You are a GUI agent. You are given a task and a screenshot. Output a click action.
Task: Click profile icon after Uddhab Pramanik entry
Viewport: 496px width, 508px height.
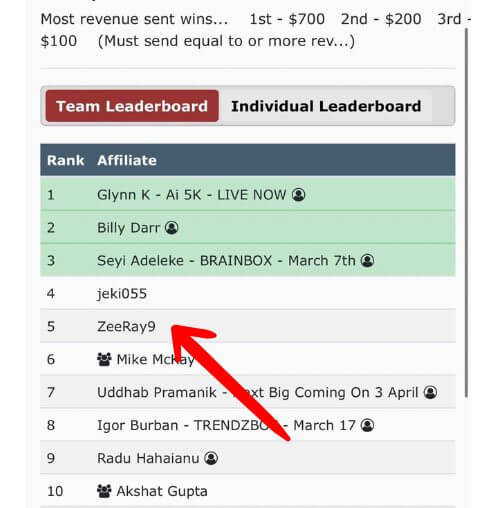click(430, 392)
